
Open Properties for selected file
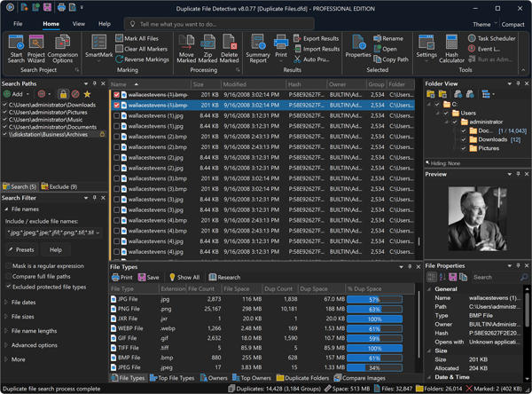[x=358, y=47]
